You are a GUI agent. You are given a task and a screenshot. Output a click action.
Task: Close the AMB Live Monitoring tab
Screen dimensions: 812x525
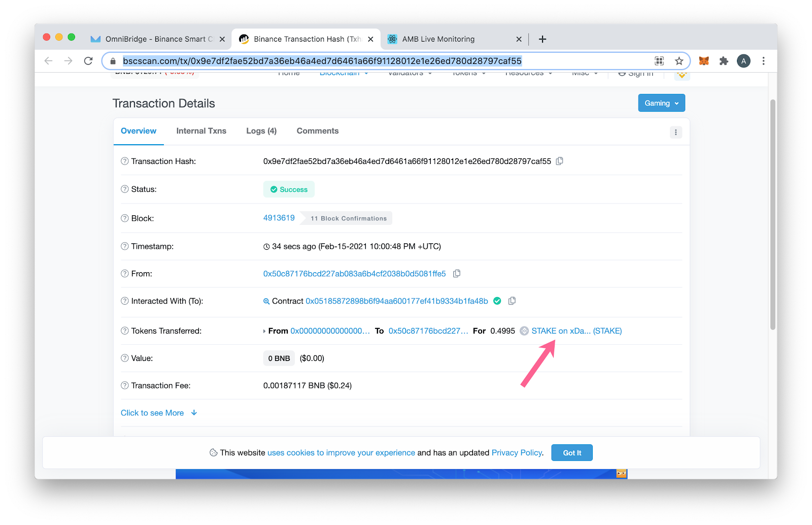[x=519, y=39]
